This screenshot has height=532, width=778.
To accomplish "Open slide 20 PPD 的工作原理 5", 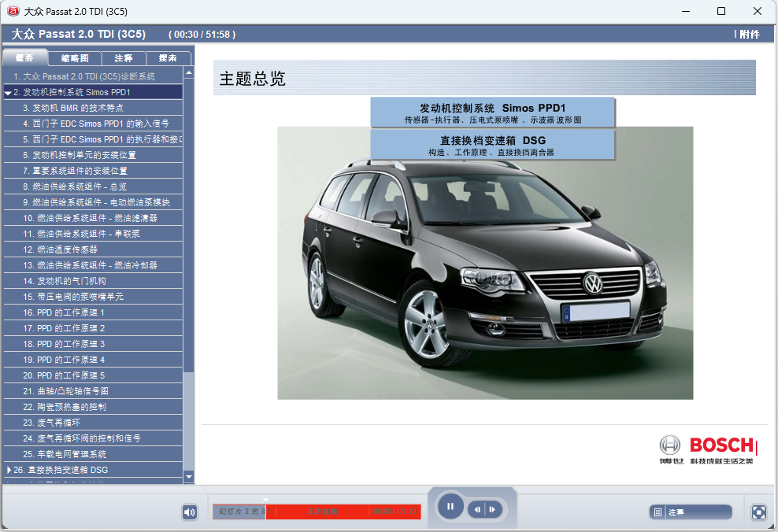I will click(x=93, y=376).
